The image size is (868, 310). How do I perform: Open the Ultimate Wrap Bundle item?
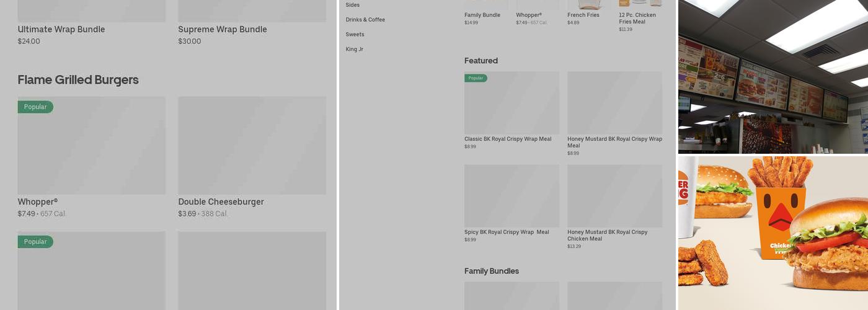(61, 29)
